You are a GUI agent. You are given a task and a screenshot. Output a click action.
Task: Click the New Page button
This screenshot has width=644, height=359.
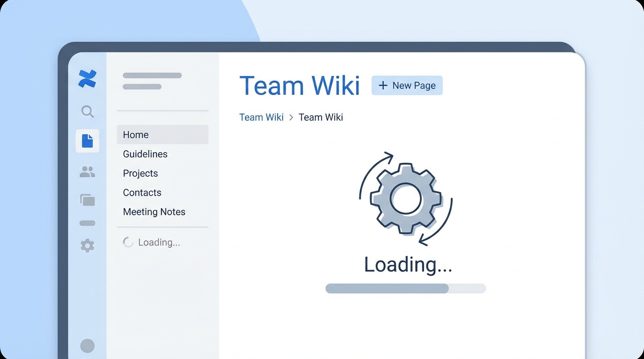(407, 86)
